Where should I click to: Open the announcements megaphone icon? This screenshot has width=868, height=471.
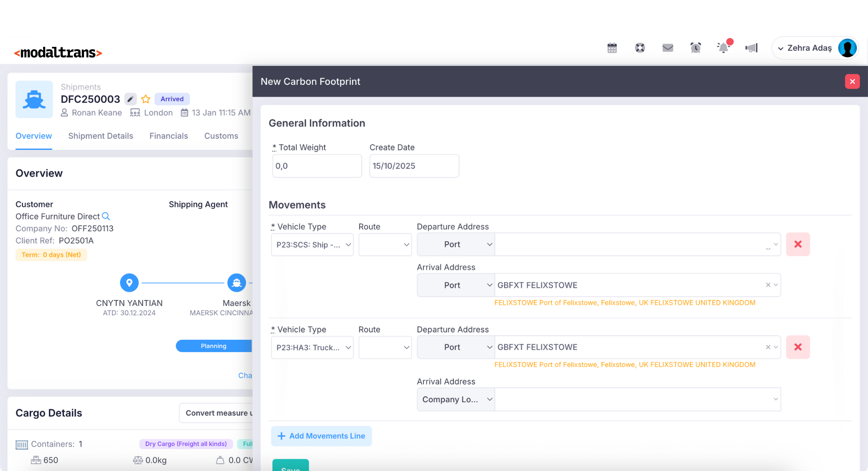[751, 48]
